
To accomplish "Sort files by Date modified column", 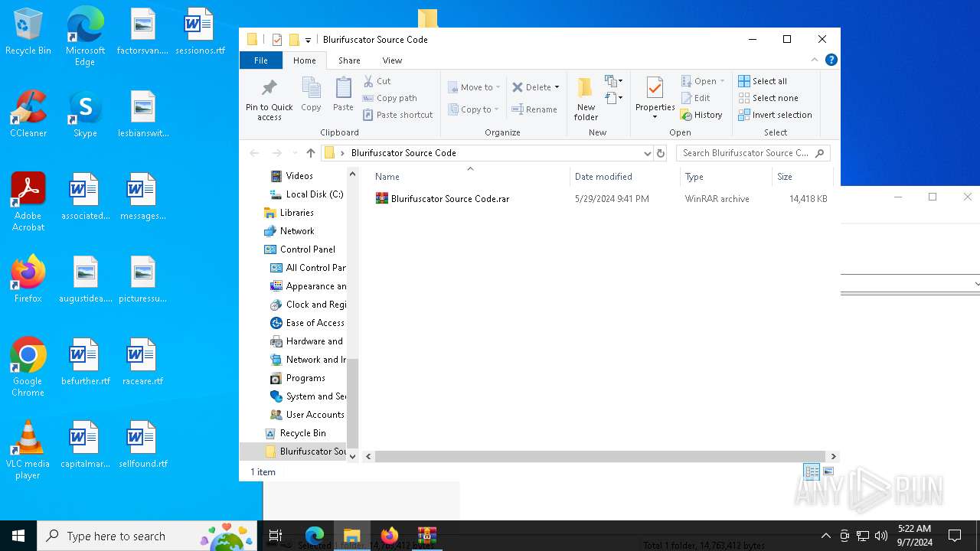I will [x=625, y=177].
